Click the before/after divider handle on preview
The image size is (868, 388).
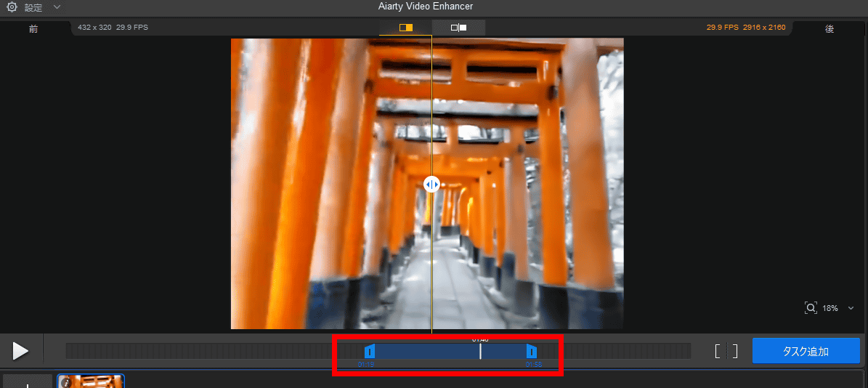click(431, 185)
